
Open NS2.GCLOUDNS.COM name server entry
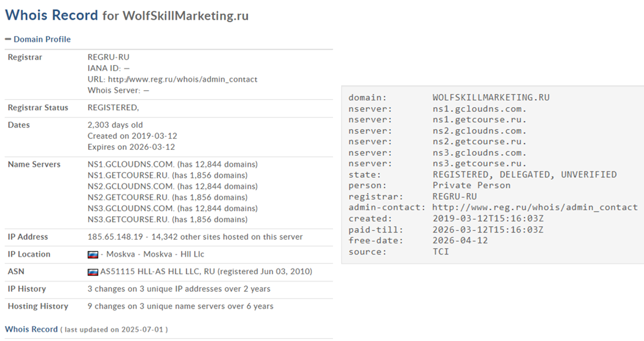(131, 186)
